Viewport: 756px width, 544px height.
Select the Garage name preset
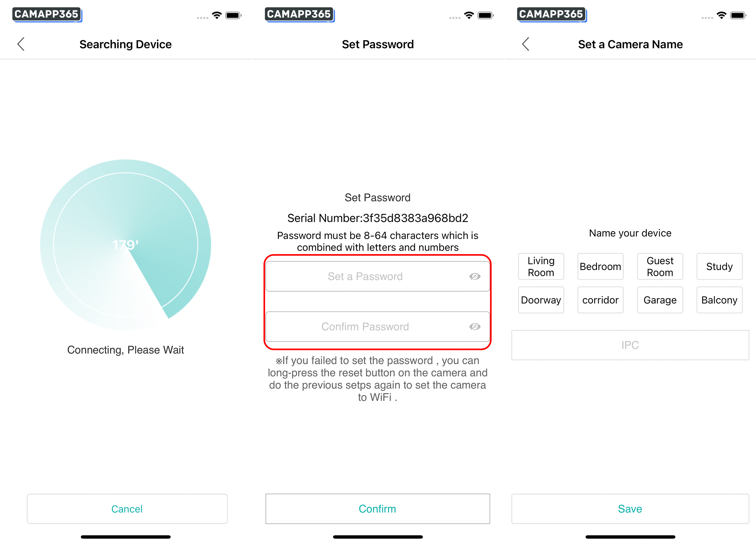(660, 300)
